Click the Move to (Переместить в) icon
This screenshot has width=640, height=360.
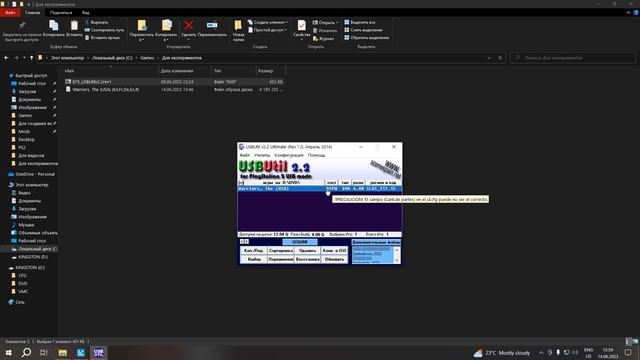(141, 26)
